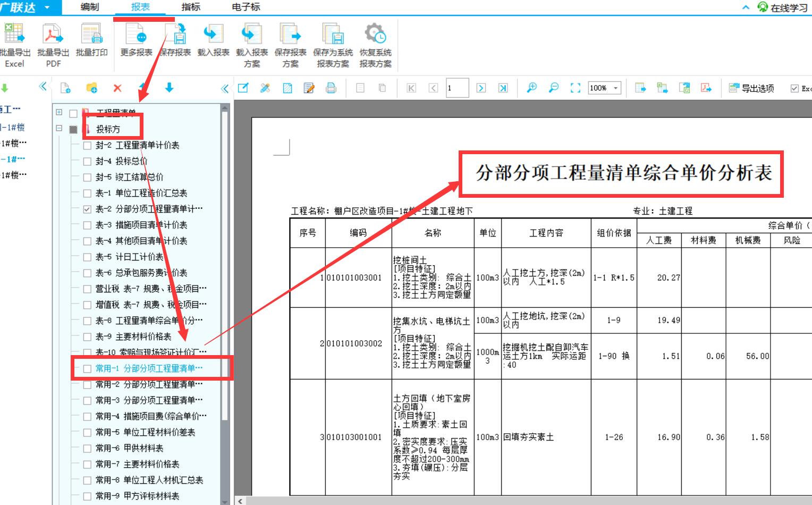Image resolution: width=812 pixels, height=505 pixels.
Task: Uncheck 表-2 分部分项工程量清单计… checkbox
Action: pyautogui.click(x=87, y=209)
